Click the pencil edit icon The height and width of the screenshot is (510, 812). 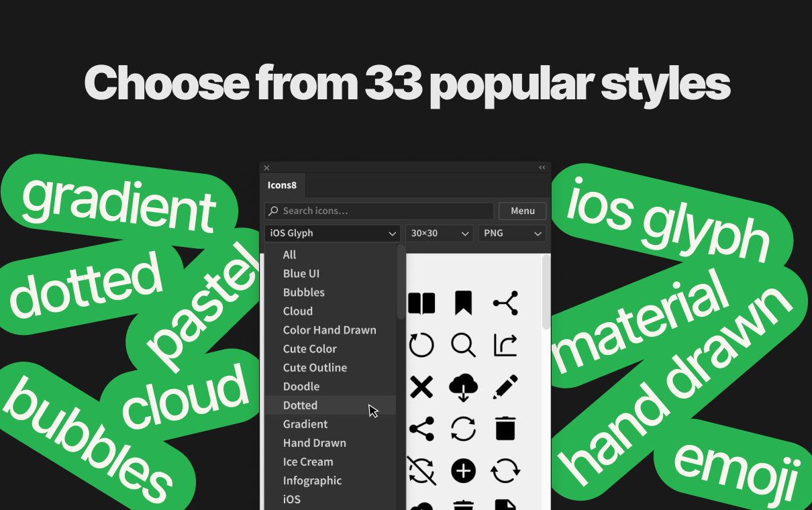505,387
